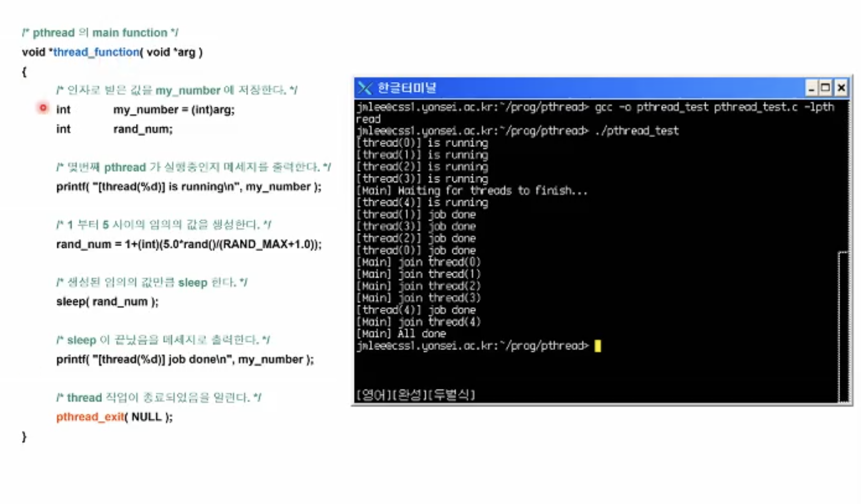Click the X icon in terminal title bar
The height and width of the screenshot is (504, 861).
click(364, 88)
